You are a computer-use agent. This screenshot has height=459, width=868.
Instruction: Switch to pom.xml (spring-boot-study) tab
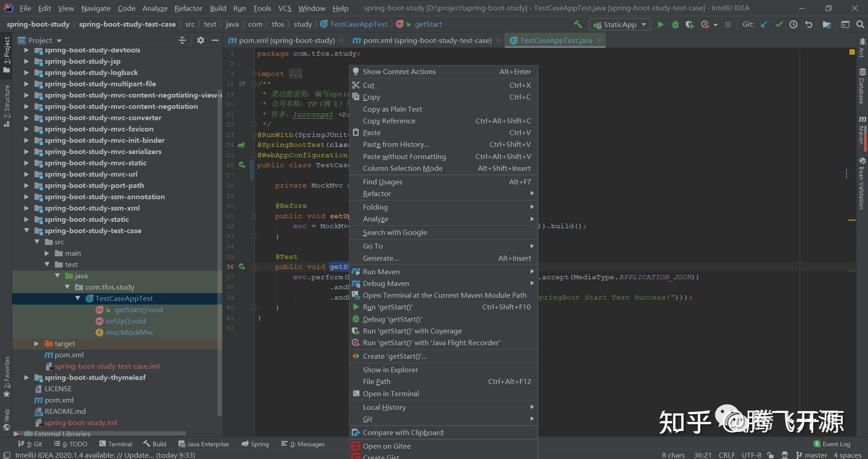click(x=285, y=40)
